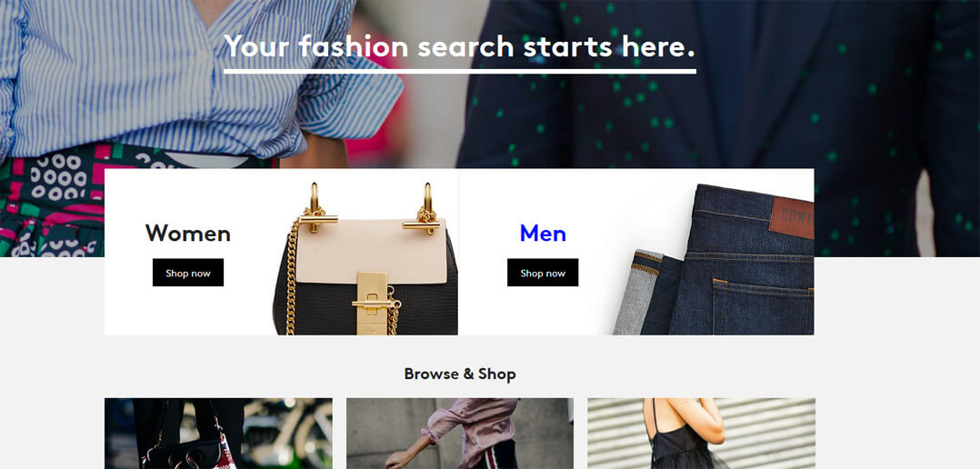Open the blue Men heading link
The height and width of the screenshot is (469, 980).
coord(543,234)
